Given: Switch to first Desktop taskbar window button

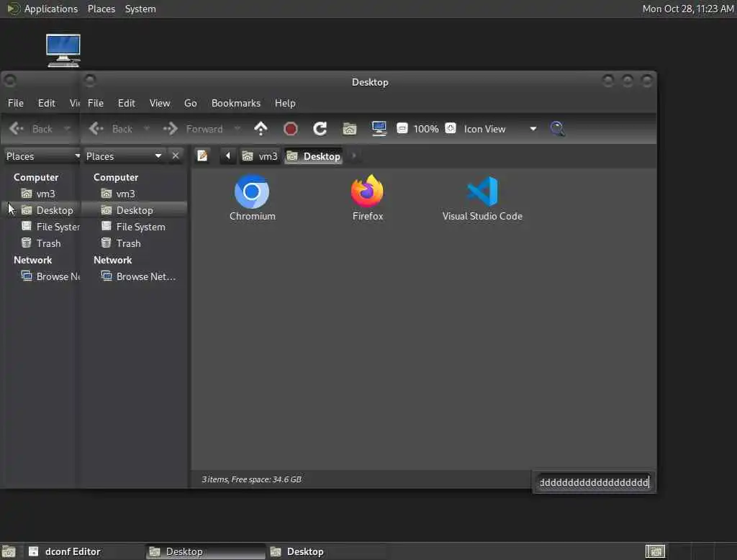Looking at the screenshot, I should pyautogui.click(x=205, y=551).
